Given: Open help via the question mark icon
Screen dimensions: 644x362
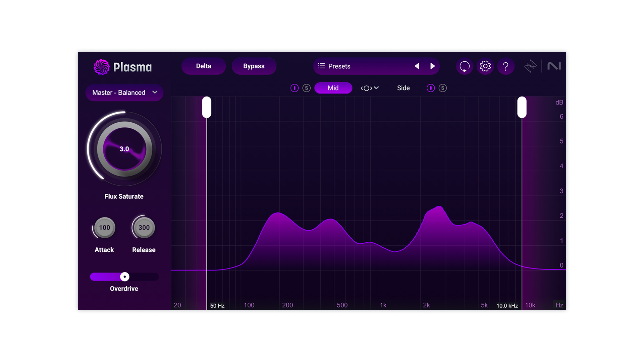Looking at the screenshot, I should 506,66.
